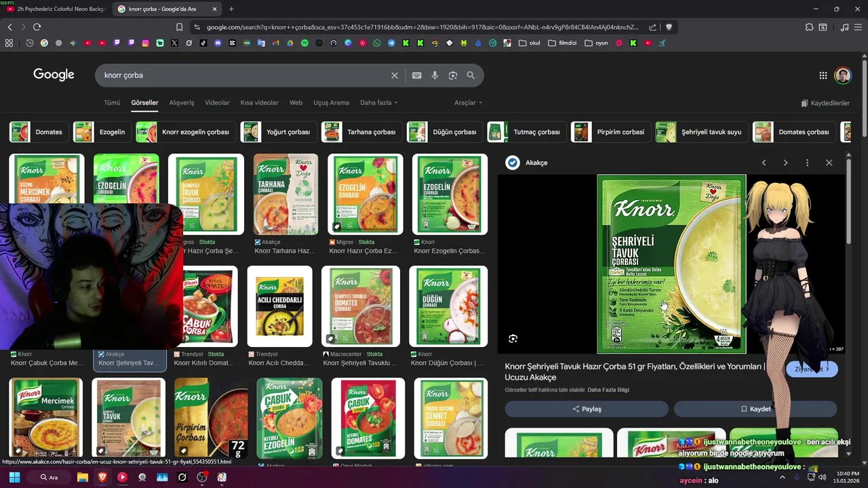This screenshot has width=868, height=488.
Task: Clear the search box with the X icon
Action: pos(394,75)
